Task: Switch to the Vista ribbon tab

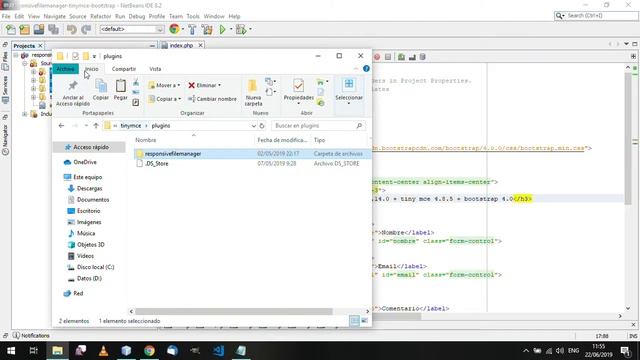Action: [x=155, y=69]
